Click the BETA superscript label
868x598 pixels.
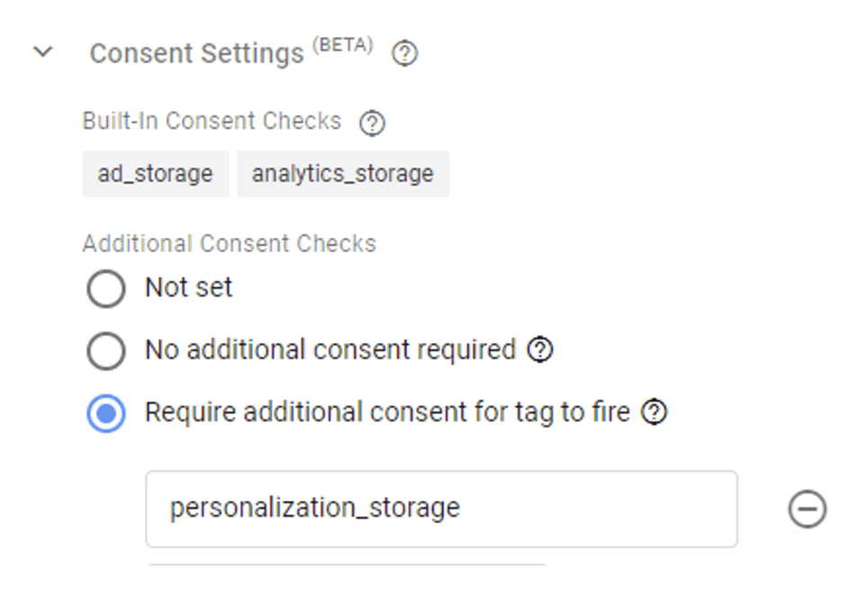(343, 45)
